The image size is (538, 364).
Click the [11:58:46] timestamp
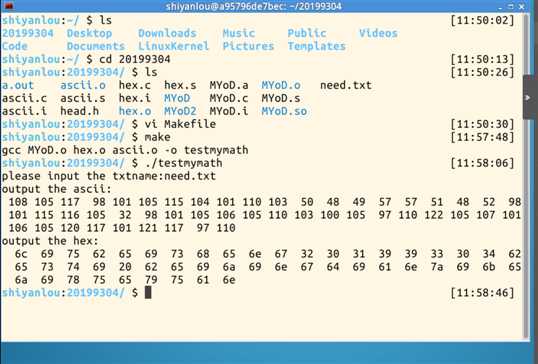click(x=482, y=293)
